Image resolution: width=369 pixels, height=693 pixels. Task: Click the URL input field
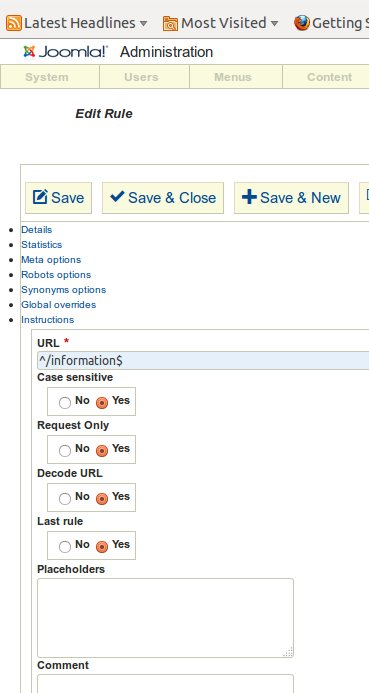(203, 361)
